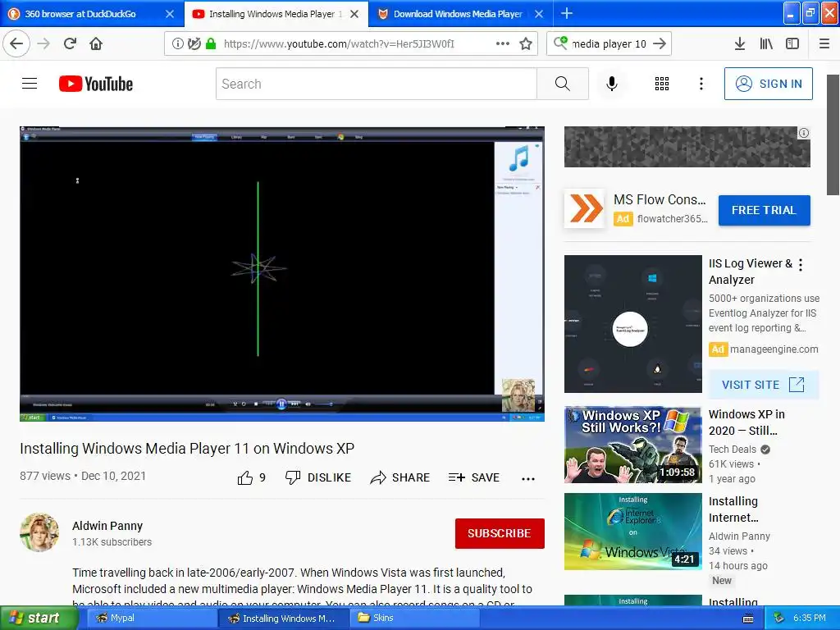The height and width of the screenshot is (630, 840).
Task: Close the Download Windows Media Player tab
Action: point(539,14)
